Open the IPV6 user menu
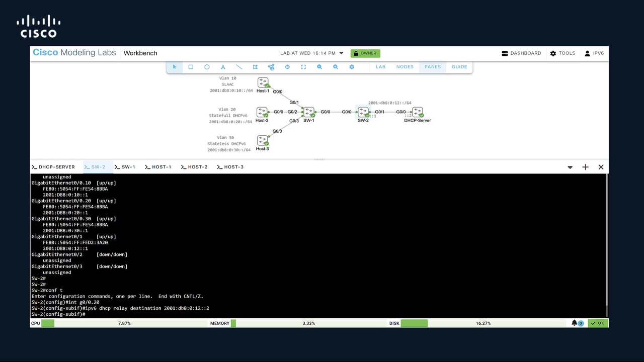Viewport: 644px width, 362px height. [x=594, y=53]
